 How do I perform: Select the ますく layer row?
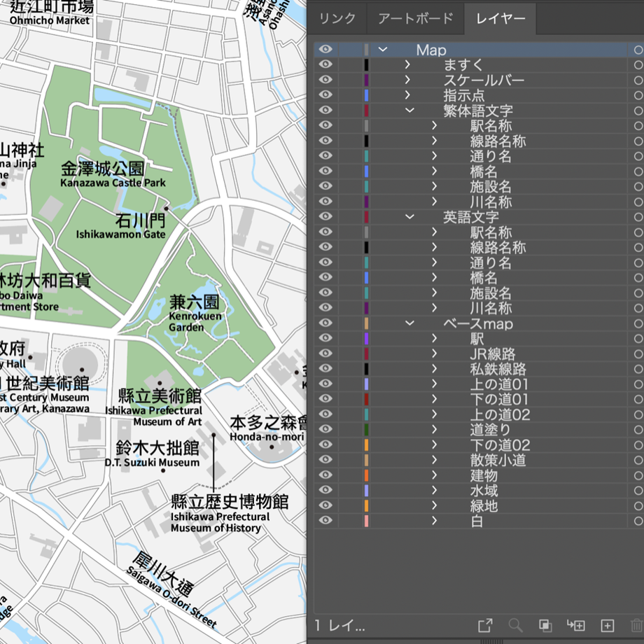470,64
